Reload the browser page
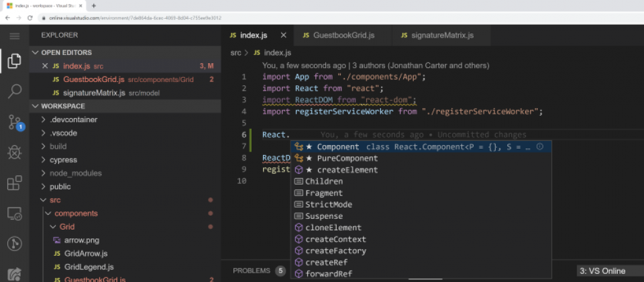Image resolution: width=644 pixels, height=282 pixels. click(x=30, y=18)
